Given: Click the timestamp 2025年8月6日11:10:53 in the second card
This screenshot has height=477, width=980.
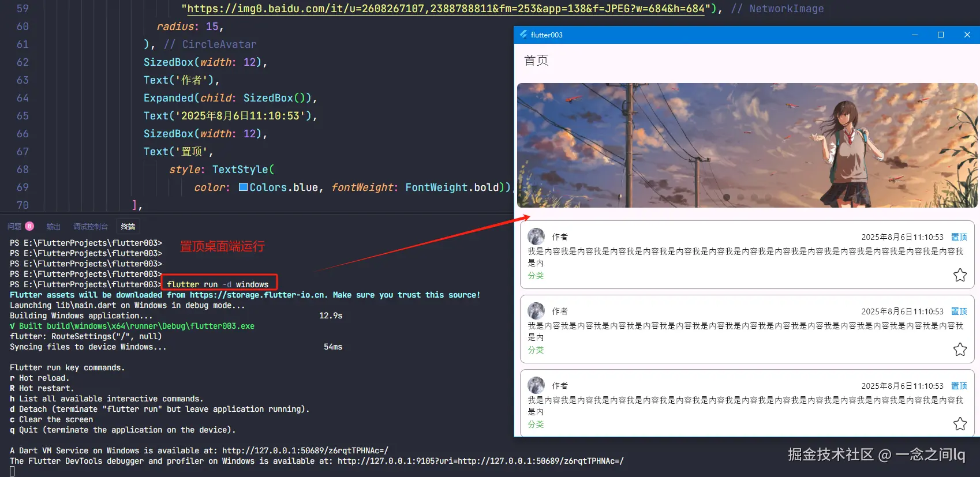Looking at the screenshot, I should pos(903,311).
